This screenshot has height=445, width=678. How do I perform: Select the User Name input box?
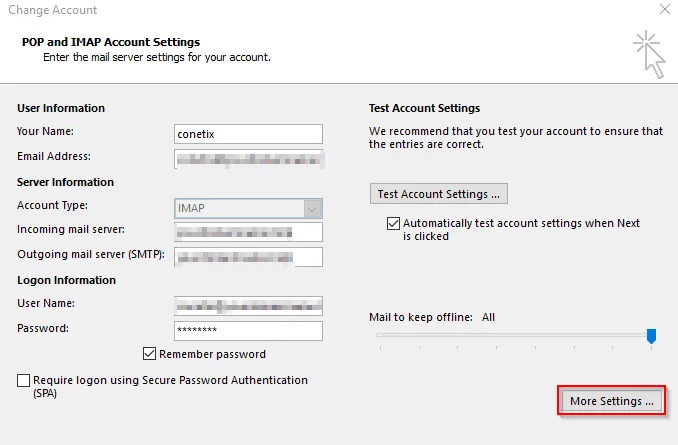click(248, 306)
